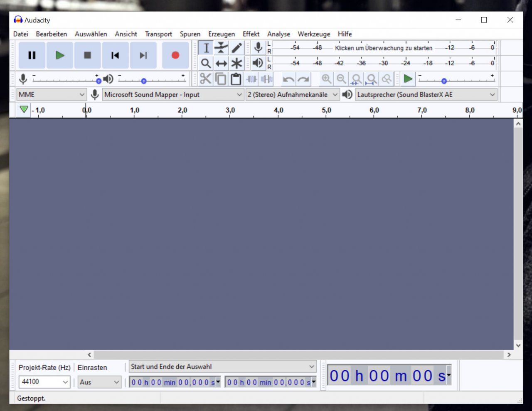This screenshot has height=411, width=532.
Task: Expand the Projekt-Rate 44100 dropdown
Action: (x=44, y=382)
